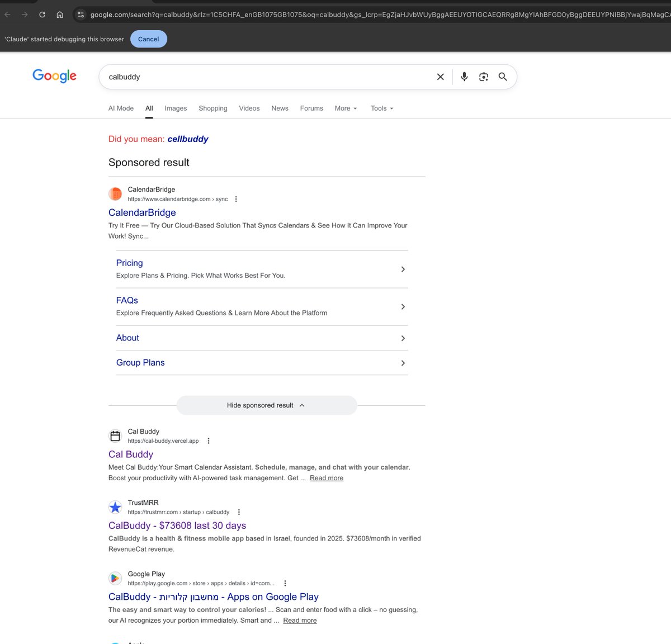Image resolution: width=671 pixels, height=644 pixels.
Task: Open the Cal Buddy result title
Action: click(x=131, y=454)
